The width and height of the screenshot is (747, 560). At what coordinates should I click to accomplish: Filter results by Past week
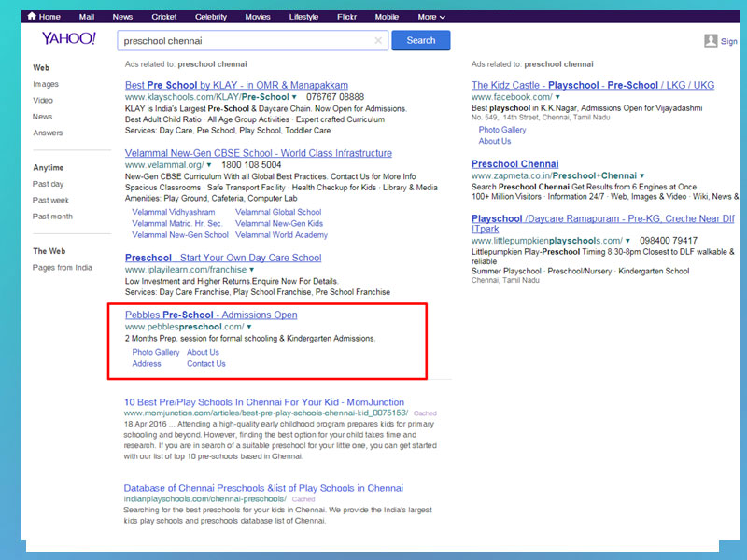click(50, 200)
